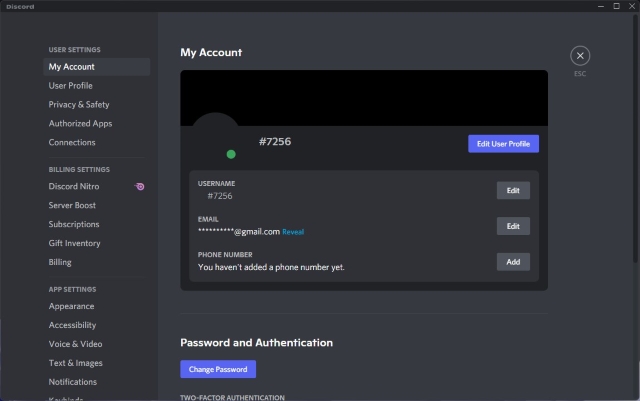640x401 pixels.
Task: Go to the Billing page
Action: 97,262
